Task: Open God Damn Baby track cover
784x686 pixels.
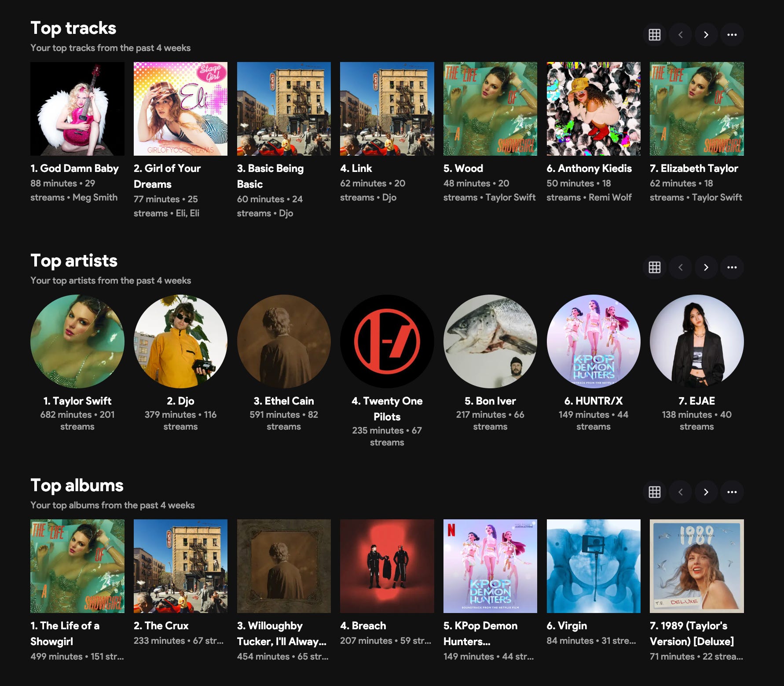Action: coord(77,109)
